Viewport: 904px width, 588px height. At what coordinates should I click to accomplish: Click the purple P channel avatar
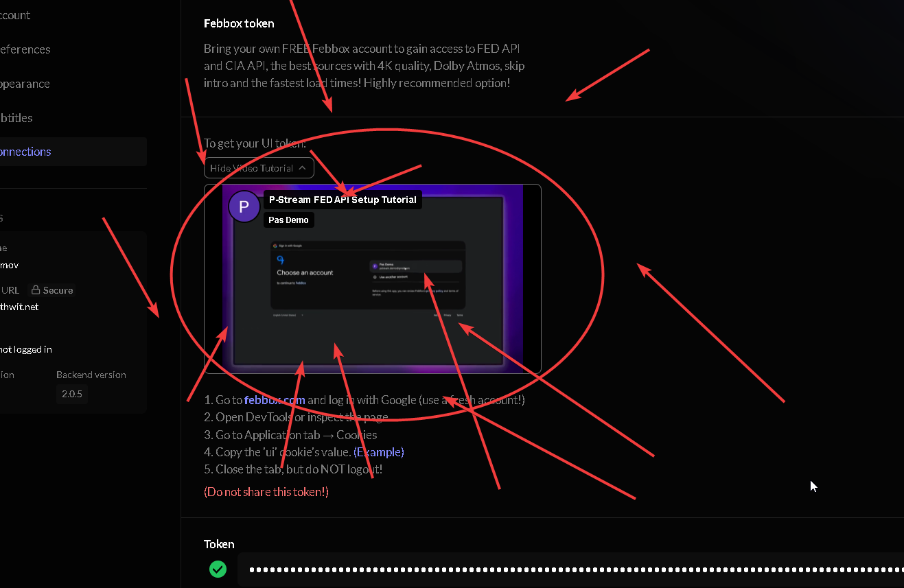point(244,207)
